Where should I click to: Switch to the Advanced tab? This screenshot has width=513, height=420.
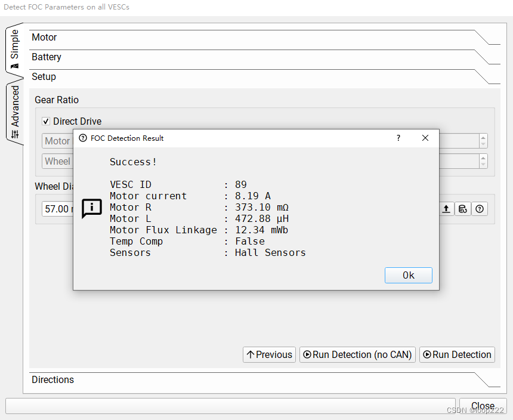coord(15,111)
